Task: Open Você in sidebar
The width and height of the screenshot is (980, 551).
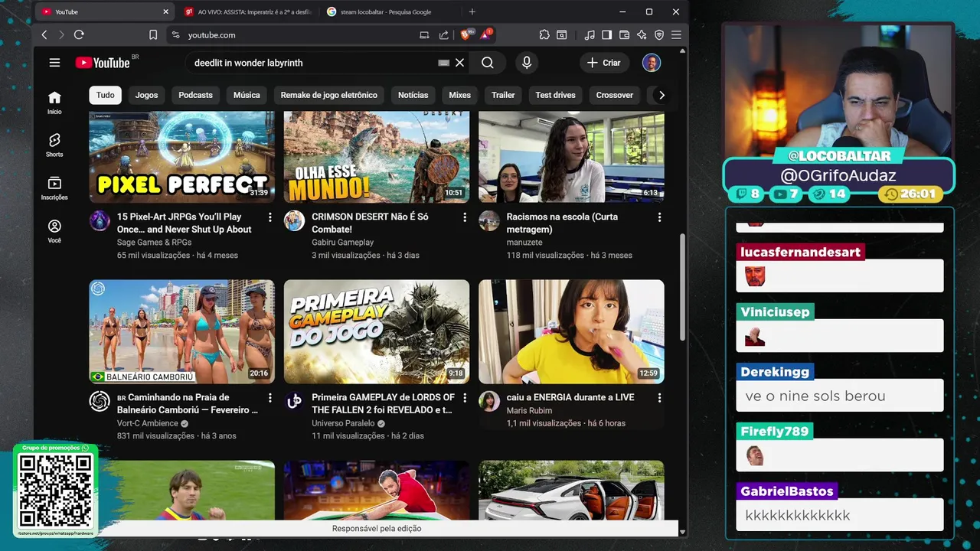Action: [54, 230]
